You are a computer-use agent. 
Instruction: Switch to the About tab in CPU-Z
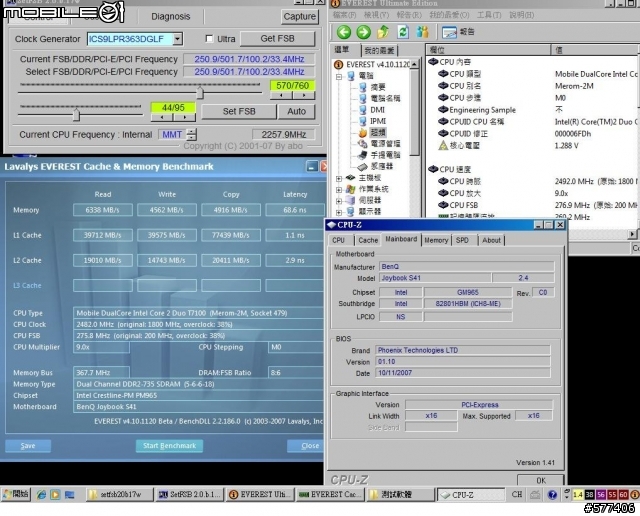coord(491,240)
